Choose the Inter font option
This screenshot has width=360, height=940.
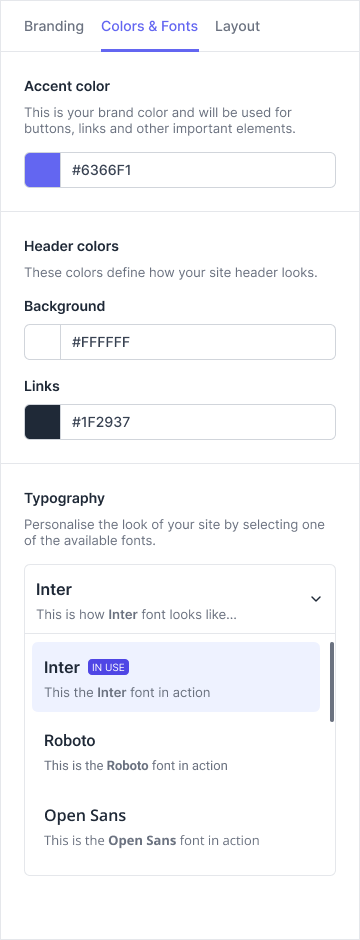(x=176, y=677)
